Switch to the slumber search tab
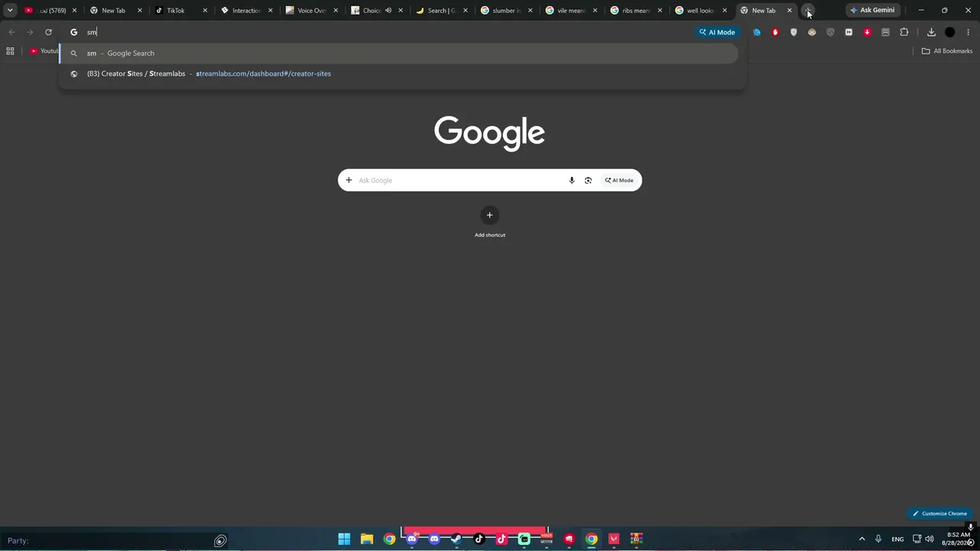Screen dimensions: 980x551 click(506, 10)
